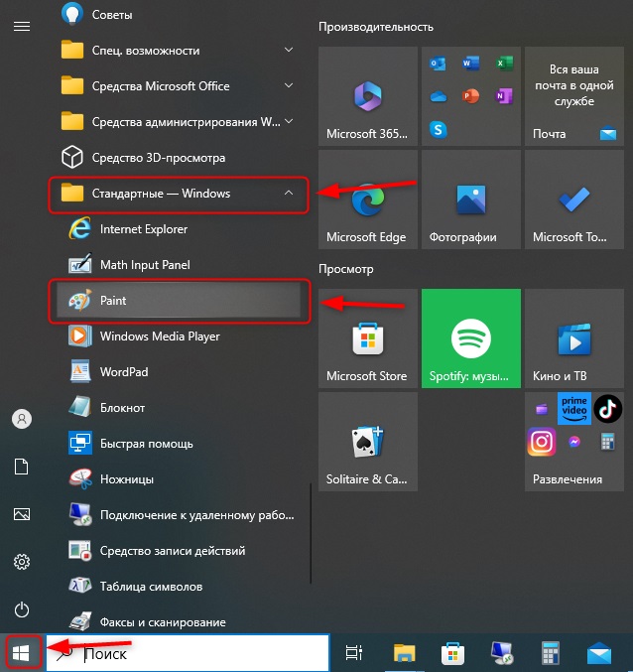Screen dimensions: 633x672
Task: Open Messenger in Развлечения folder
Action: pos(574,442)
